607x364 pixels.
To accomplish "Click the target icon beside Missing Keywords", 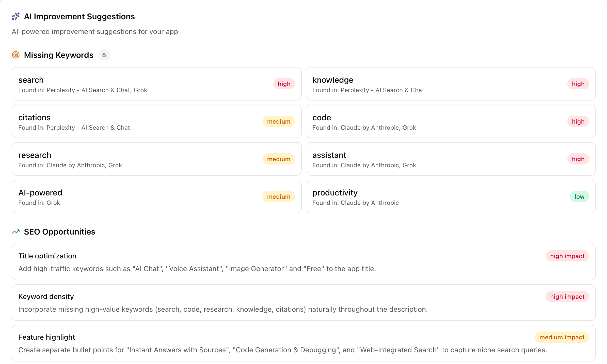I will click(15, 55).
